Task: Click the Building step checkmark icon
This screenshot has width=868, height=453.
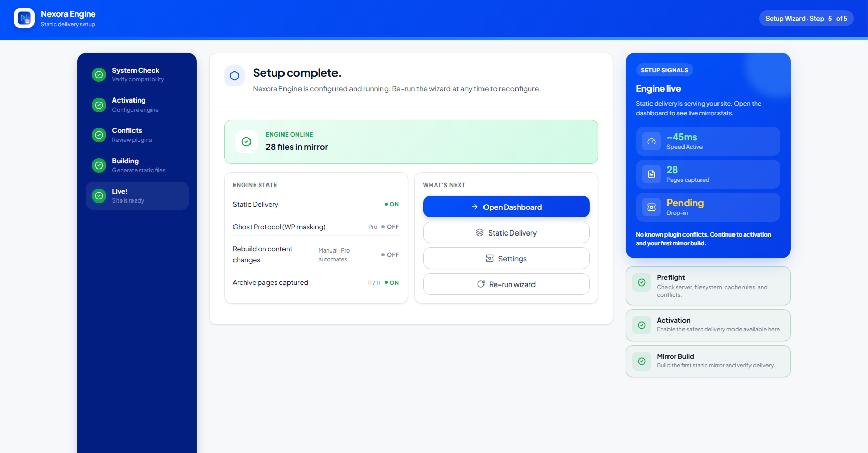Action: [x=98, y=165]
